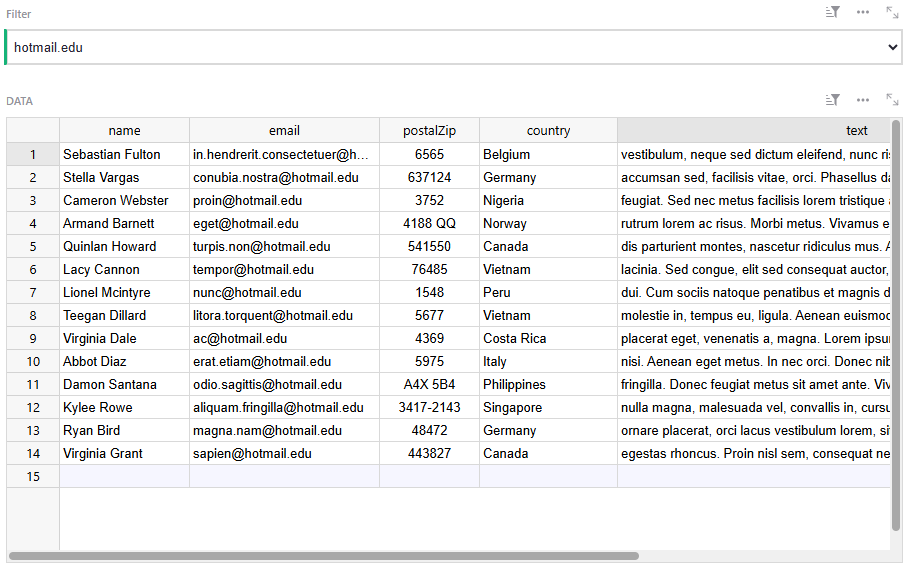Viewport: 907px width, 571px height.
Task: Click postal code 6565
Action: [429, 154]
